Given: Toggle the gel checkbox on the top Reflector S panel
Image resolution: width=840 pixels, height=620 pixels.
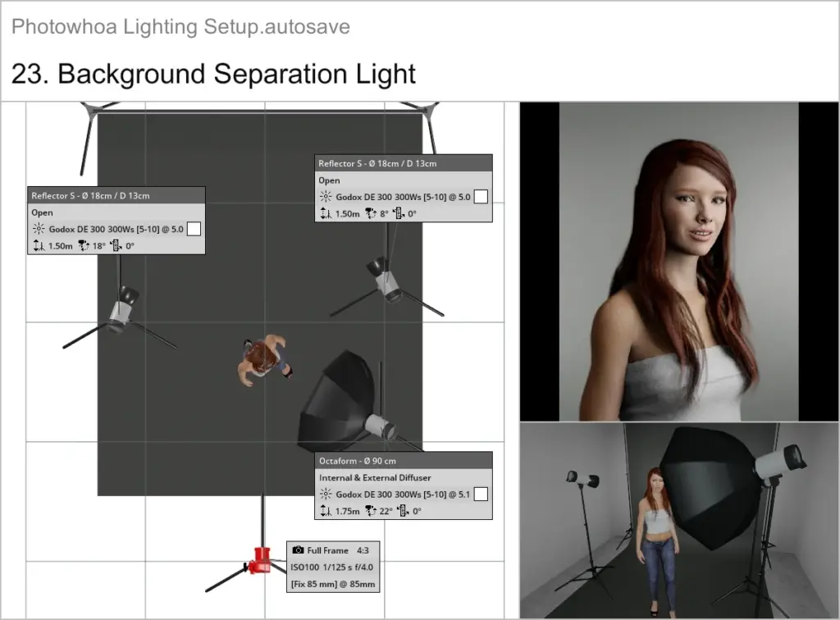Looking at the screenshot, I should (x=482, y=196).
